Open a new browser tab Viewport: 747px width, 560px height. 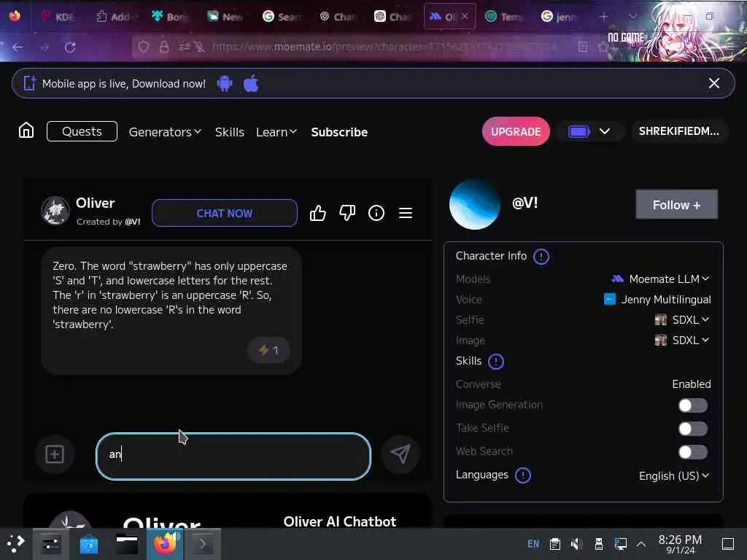(x=603, y=17)
